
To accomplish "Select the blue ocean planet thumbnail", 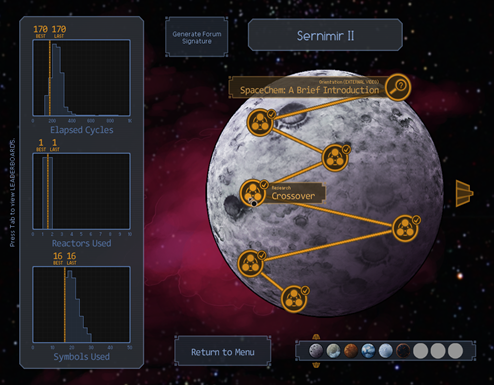I will (368, 351).
